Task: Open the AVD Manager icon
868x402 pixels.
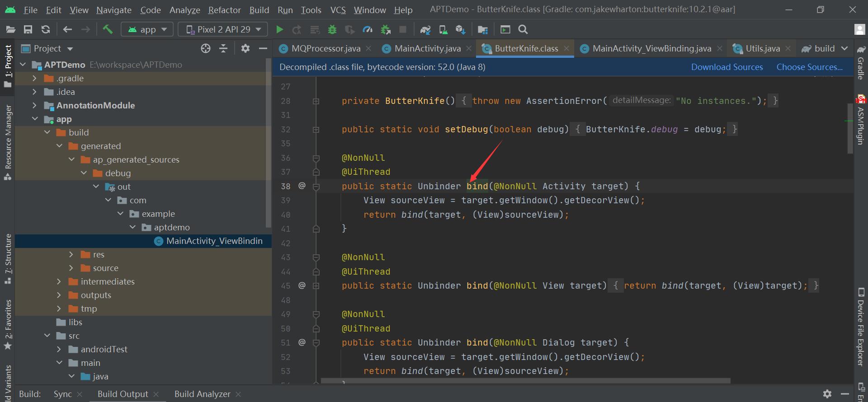Action: 443,29
